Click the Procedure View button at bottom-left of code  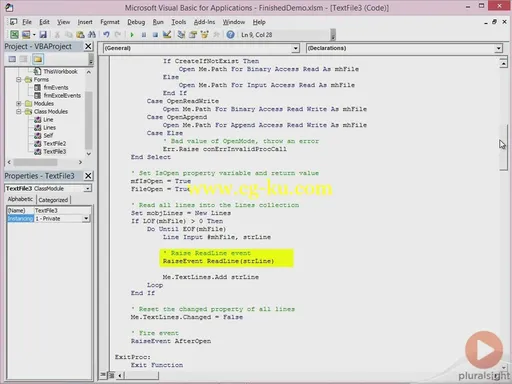103,375
